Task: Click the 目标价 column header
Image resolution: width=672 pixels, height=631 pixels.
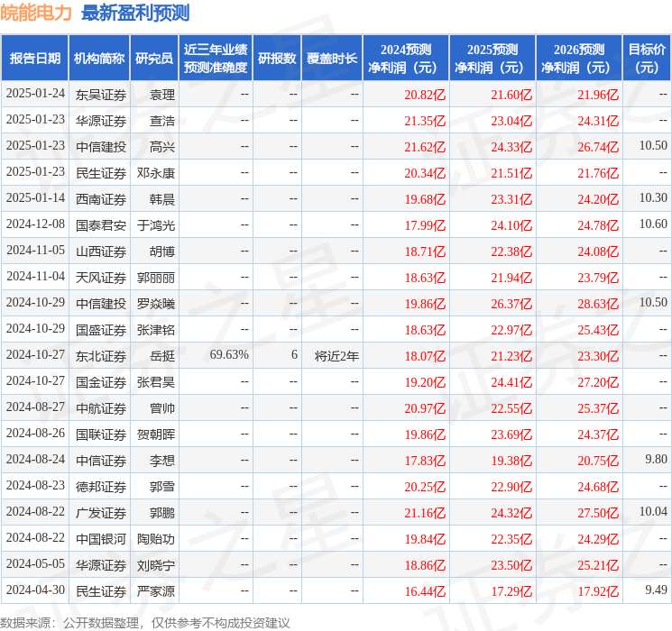Action: (647, 59)
